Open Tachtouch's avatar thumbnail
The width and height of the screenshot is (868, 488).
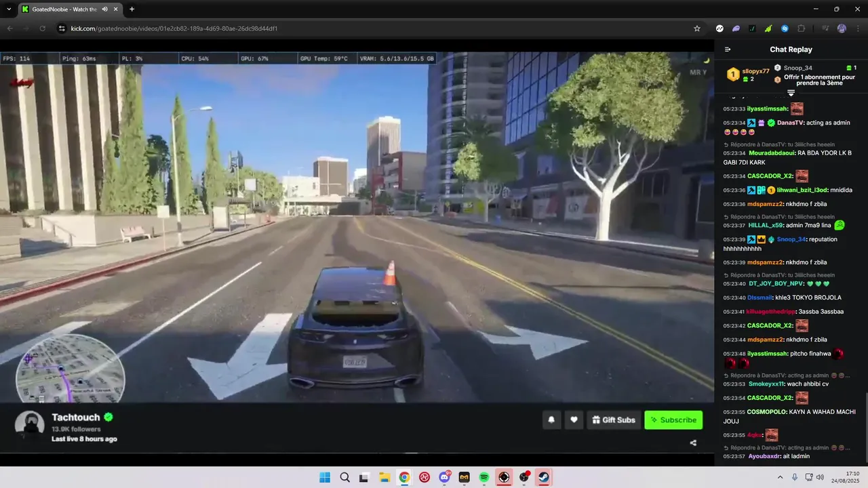[x=31, y=425]
